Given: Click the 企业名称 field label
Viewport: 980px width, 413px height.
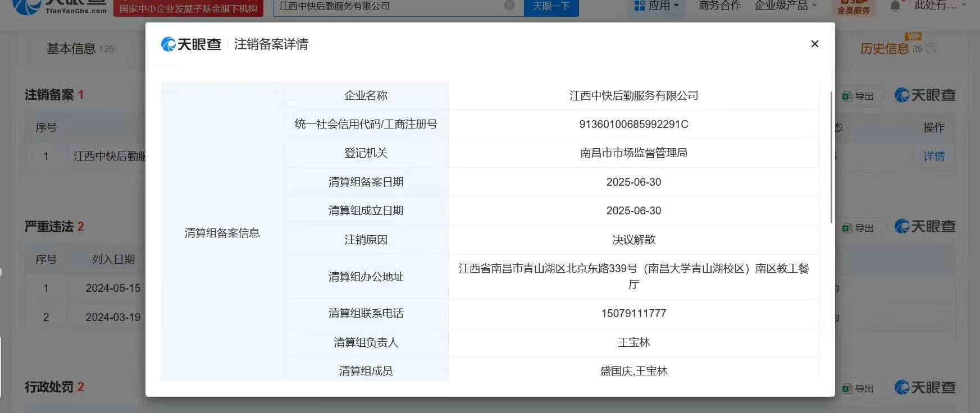Looking at the screenshot, I should coord(366,95).
